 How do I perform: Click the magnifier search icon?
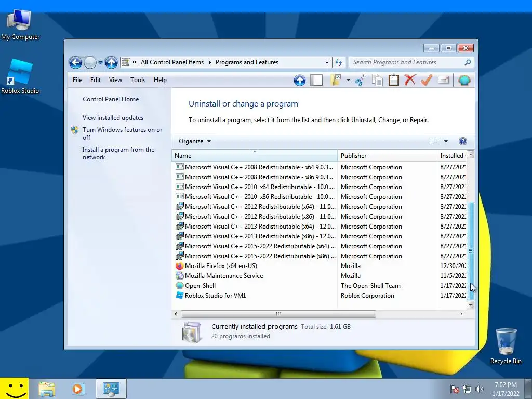coord(468,62)
